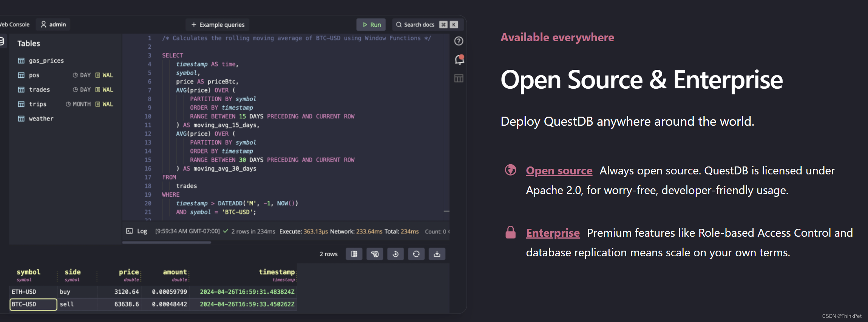Select the pos table

[x=34, y=75]
